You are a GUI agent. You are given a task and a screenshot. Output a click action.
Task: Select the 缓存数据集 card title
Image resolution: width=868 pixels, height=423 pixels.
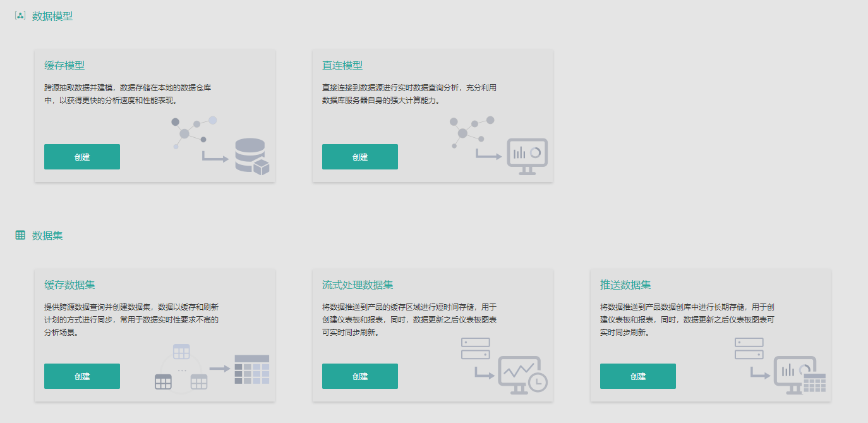point(69,285)
